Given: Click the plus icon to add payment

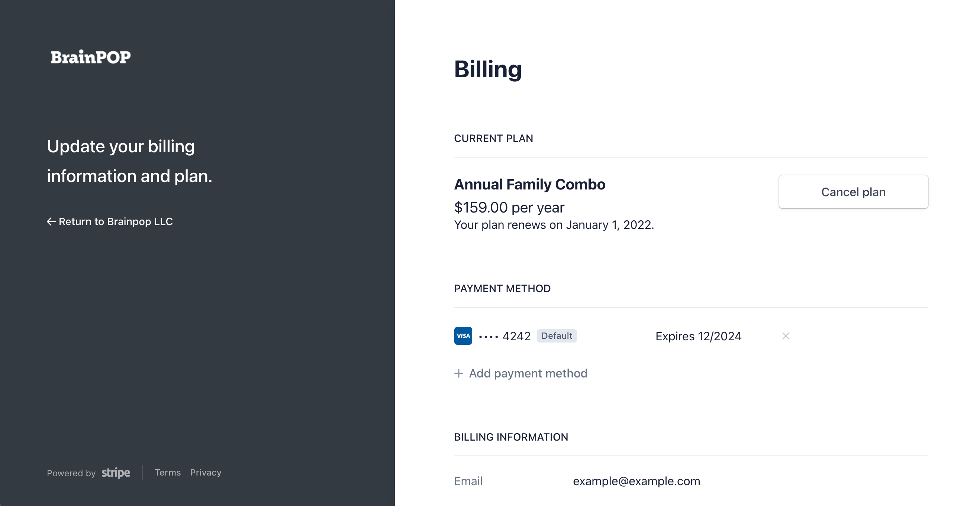Looking at the screenshot, I should (x=459, y=373).
